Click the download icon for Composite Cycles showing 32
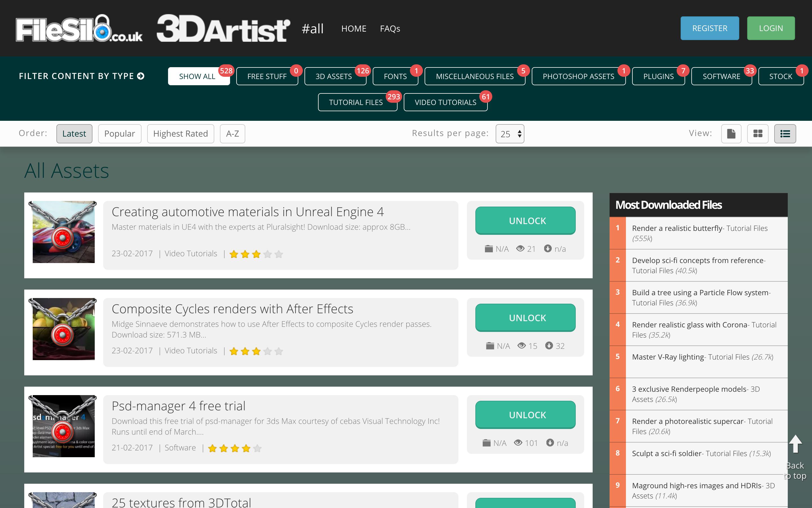This screenshot has height=508, width=812. click(549, 345)
